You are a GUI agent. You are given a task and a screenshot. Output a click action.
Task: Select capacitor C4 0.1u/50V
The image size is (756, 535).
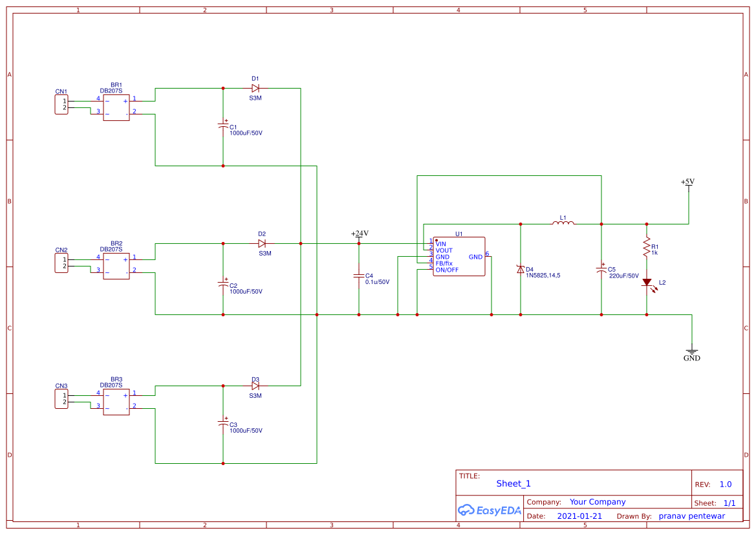coord(360,277)
